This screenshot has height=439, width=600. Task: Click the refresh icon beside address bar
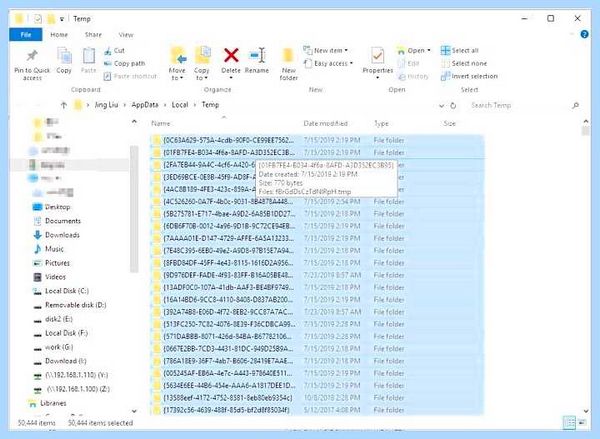tap(453, 105)
